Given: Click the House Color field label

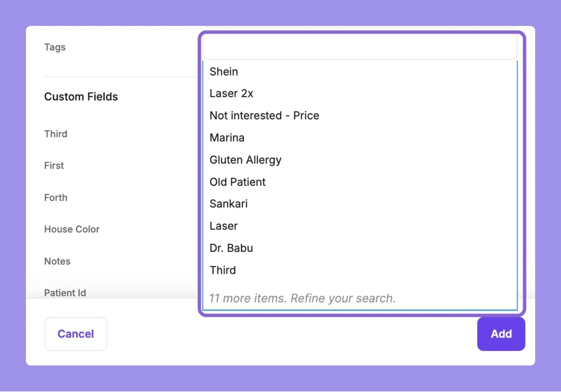Looking at the screenshot, I should point(72,229).
